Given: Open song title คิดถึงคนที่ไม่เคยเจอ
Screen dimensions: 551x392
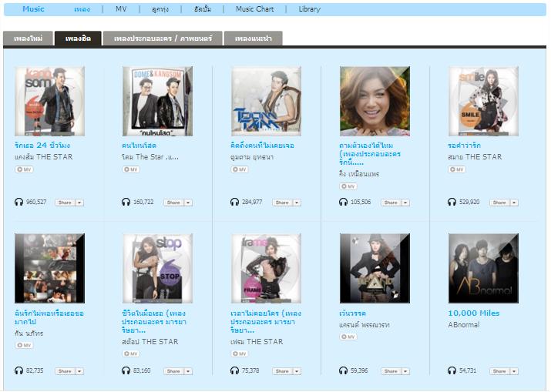Looking at the screenshot, I should [x=262, y=145].
